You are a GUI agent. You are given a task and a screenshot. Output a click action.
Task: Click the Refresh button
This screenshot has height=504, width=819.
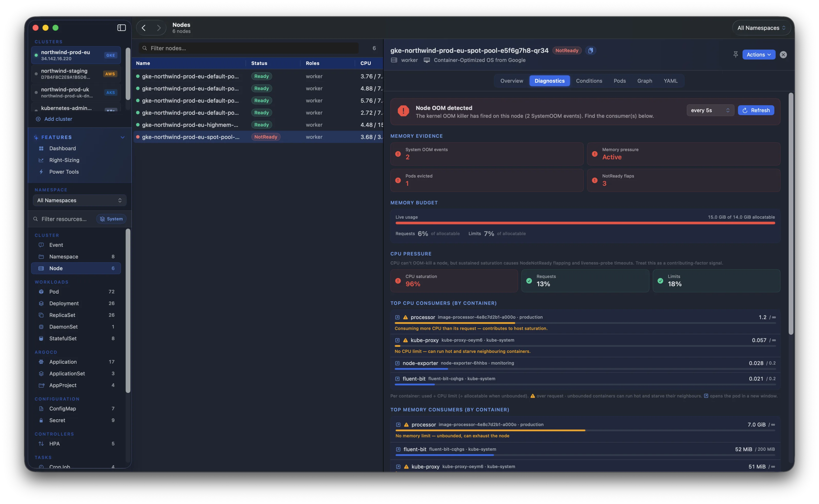pyautogui.click(x=756, y=110)
